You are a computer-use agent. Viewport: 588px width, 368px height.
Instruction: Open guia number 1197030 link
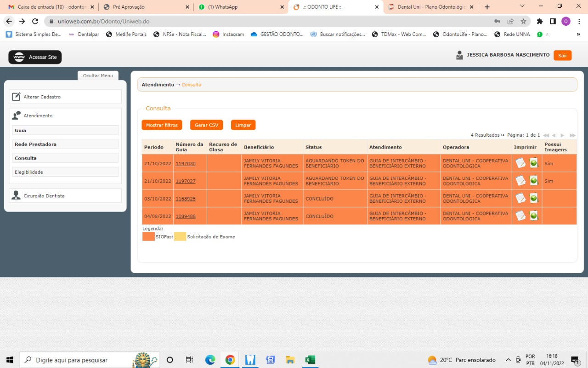(x=186, y=164)
